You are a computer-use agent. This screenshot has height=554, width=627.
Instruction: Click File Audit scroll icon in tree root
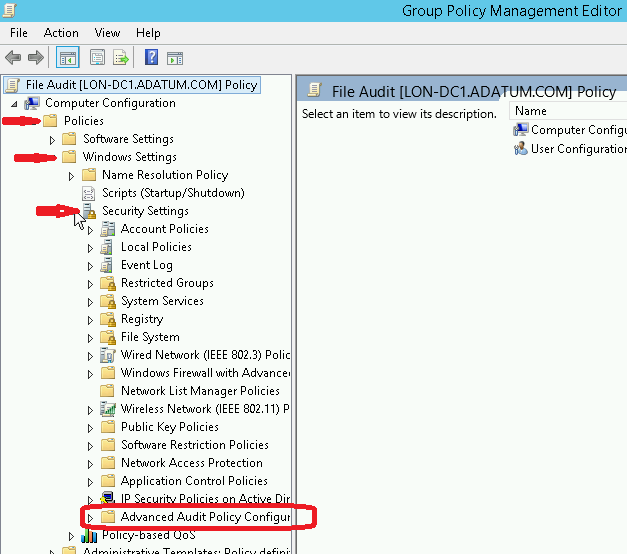pos(13,85)
